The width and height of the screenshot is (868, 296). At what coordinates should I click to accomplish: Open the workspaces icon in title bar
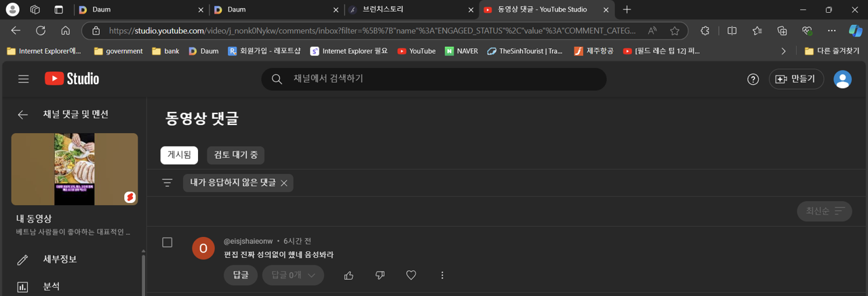click(35, 10)
